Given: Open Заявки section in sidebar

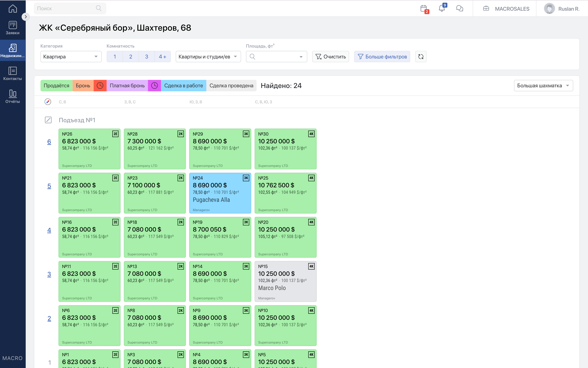Looking at the screenshot, I should (x=13, y=28).
